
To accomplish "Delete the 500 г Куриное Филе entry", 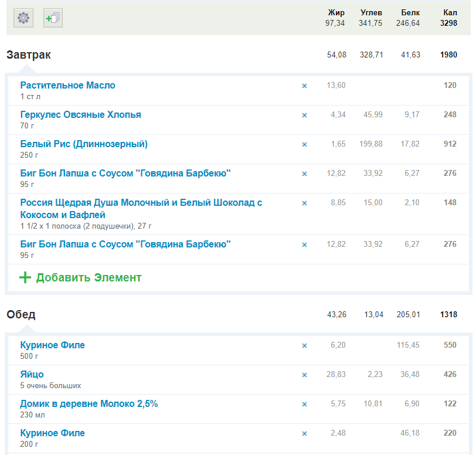I will tap(304, 345).
